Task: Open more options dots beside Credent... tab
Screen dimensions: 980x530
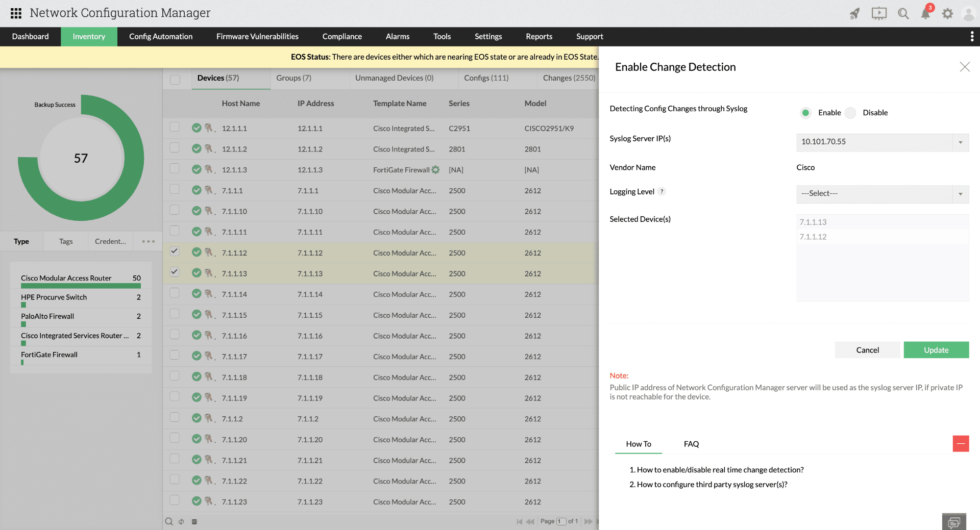Action: (x=148, y=241)
